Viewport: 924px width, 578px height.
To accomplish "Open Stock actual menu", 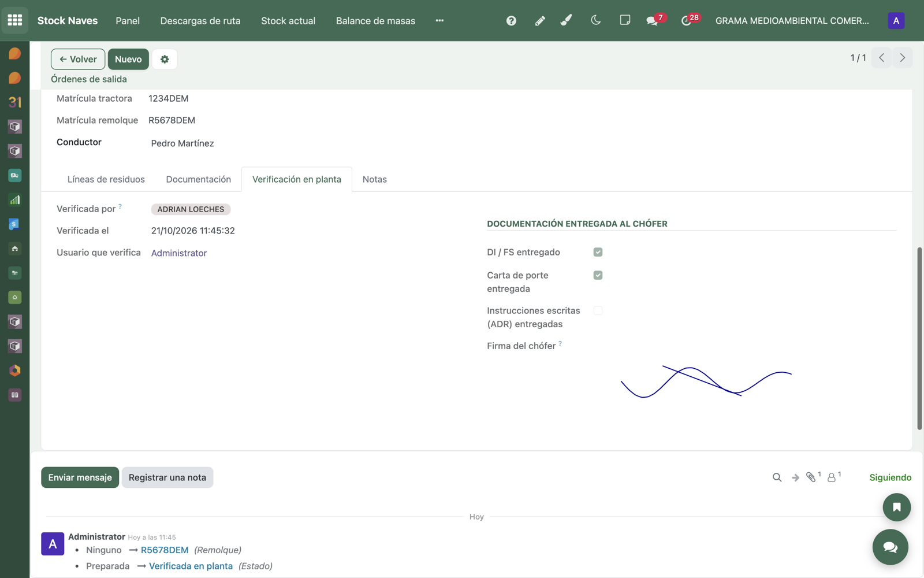I will click(288, 21).
